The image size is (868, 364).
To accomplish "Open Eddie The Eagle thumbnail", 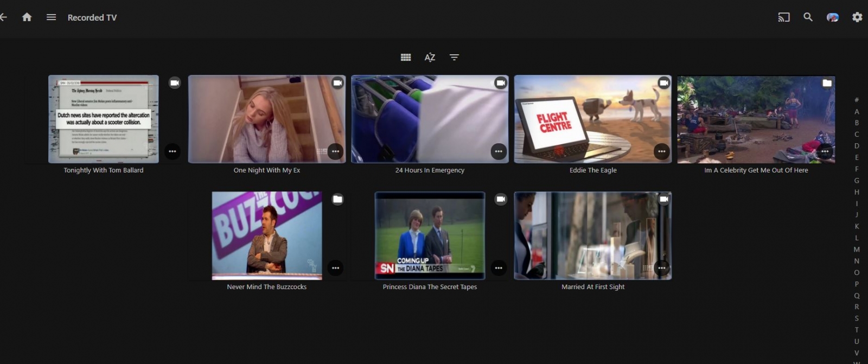I will coord(593,119).
